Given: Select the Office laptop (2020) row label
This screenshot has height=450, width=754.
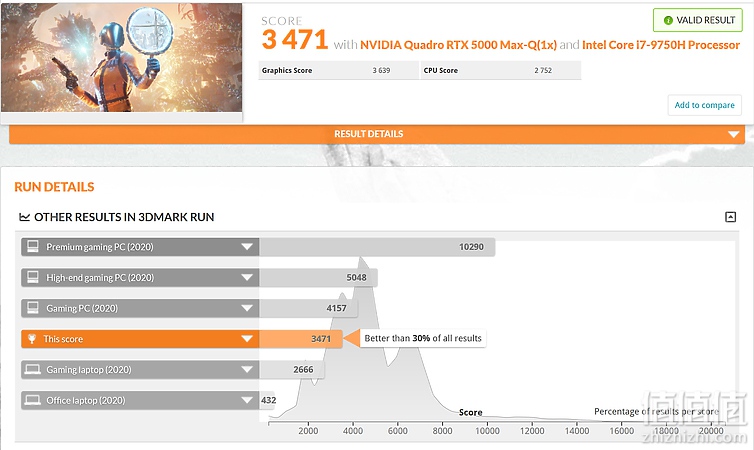Looking at the screenshot, I should (86, 400).
